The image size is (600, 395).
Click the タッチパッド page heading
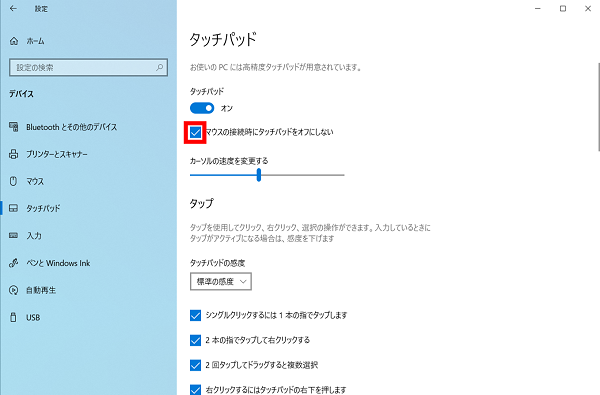click(223, 39)
